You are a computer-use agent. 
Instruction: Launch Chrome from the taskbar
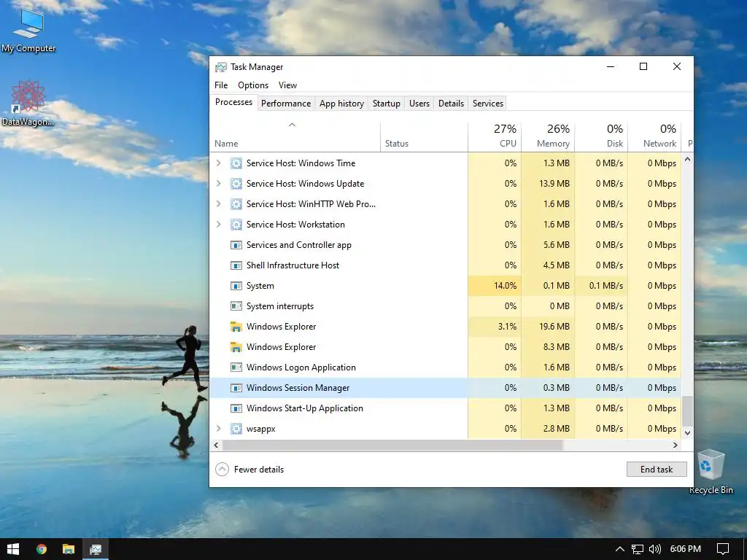point(42,549)
